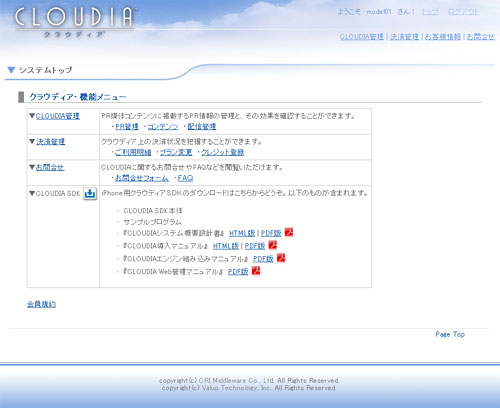This screenshot has width=500, height=408.
Task: Click triangle marker beside お問合せ row
Action: point(32,167)
